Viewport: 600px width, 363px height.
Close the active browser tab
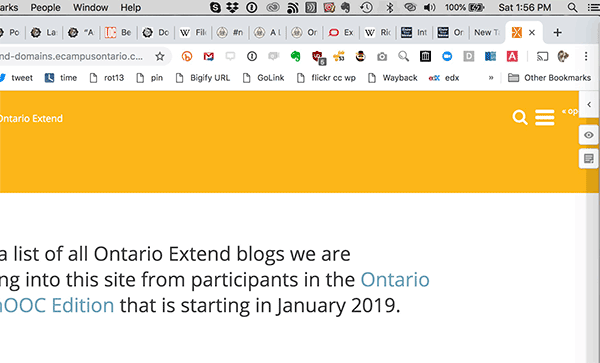pyautogui.click(x=532, y=33)
